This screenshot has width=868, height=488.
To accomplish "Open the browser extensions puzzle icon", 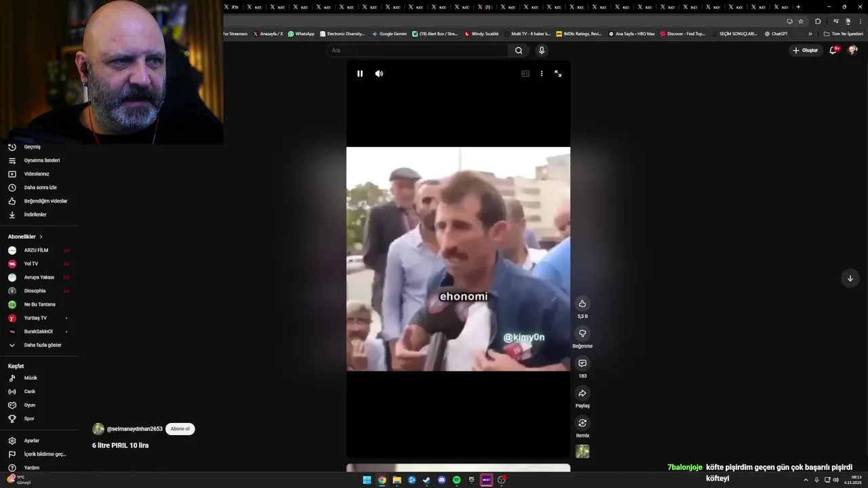I will [x=818, y=21].
